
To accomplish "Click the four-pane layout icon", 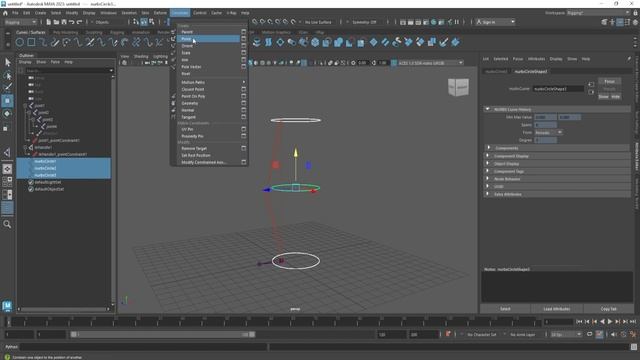I will coord(7,181).
